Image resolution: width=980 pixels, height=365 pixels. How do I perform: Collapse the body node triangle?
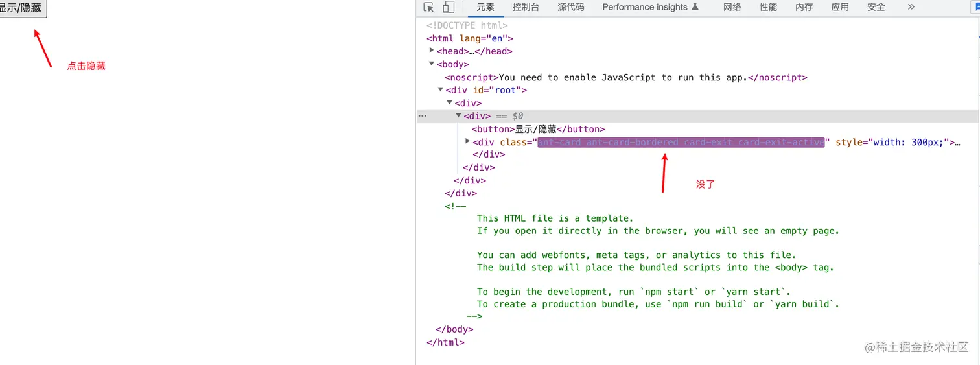click(432, 64)
